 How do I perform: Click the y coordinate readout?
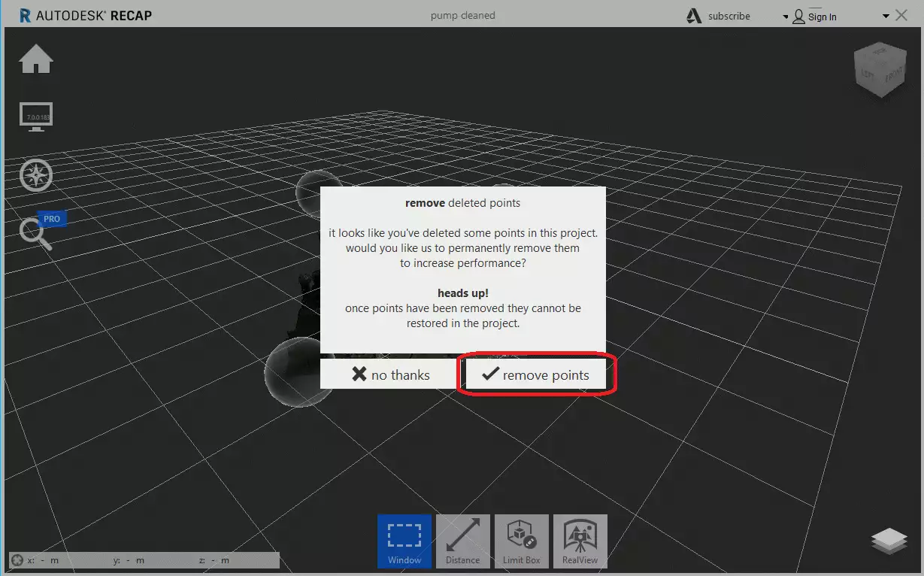pyautogui.click(x=129, y=560)
